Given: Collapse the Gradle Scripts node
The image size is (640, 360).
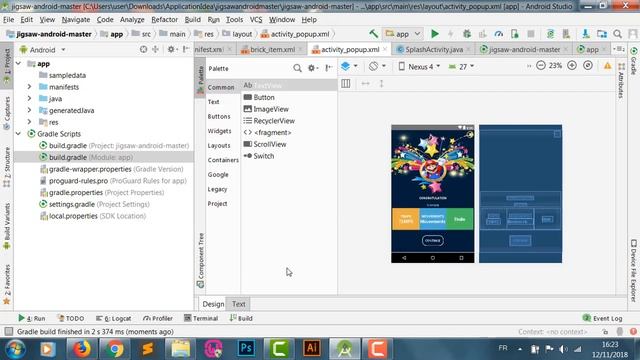Looking at the screenshot, I should click(18, 133).
